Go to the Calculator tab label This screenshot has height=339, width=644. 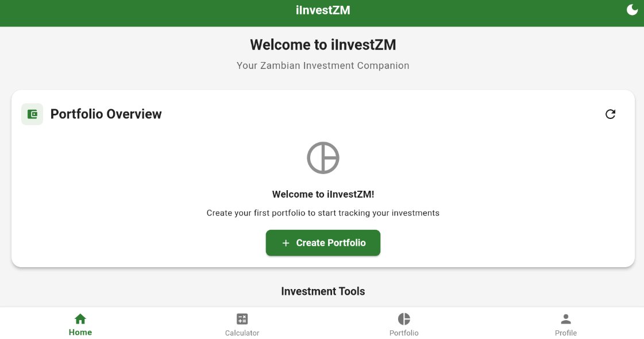[242, 333]
